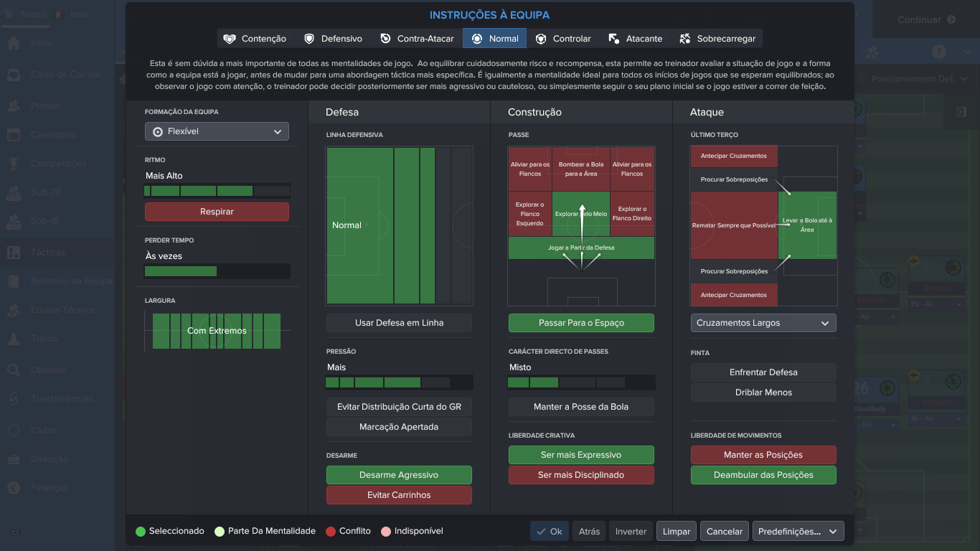Click the Contenção mentality shield icon
Viewport: 980px width, 551px height.
pos(230,39)
